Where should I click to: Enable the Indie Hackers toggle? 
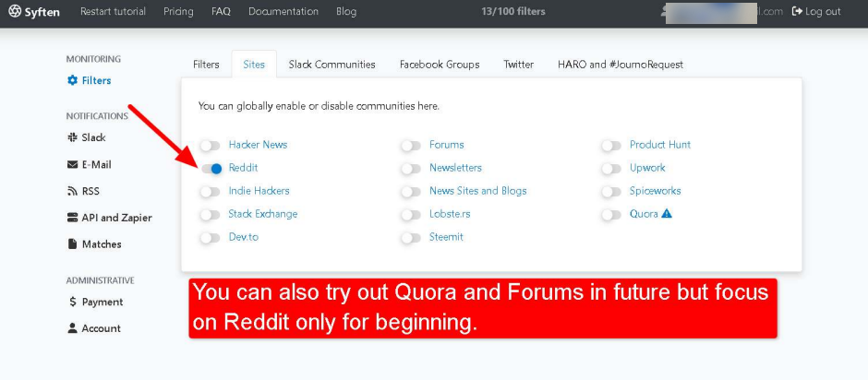[211, 192]
